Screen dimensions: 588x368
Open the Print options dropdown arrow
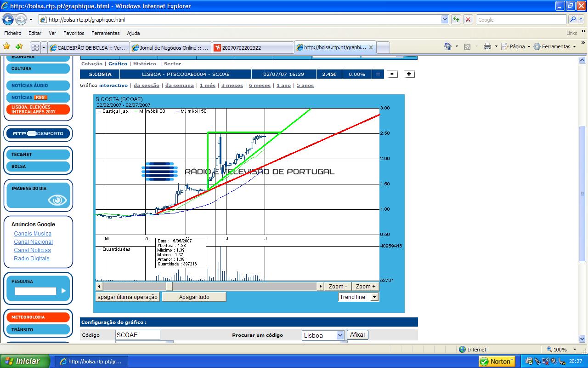pos(496,46)
